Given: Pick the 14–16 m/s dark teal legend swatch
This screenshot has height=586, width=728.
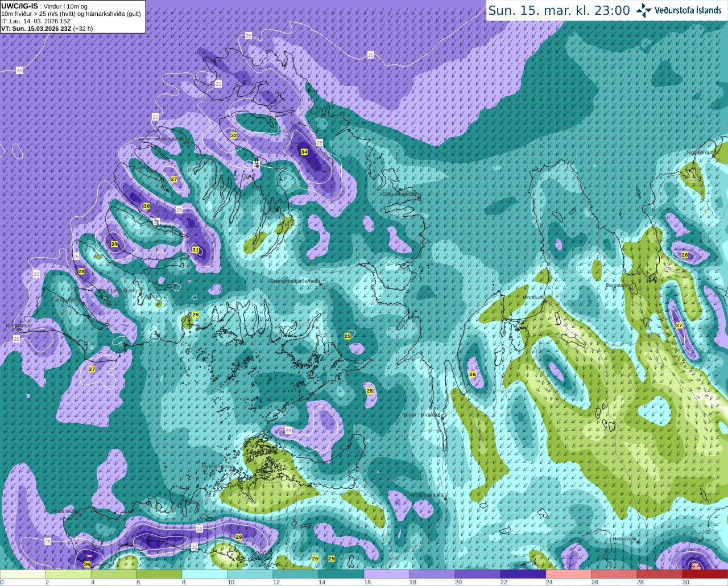Looking at the screenshot, I should pyautogui.click(x=341, y=574).
